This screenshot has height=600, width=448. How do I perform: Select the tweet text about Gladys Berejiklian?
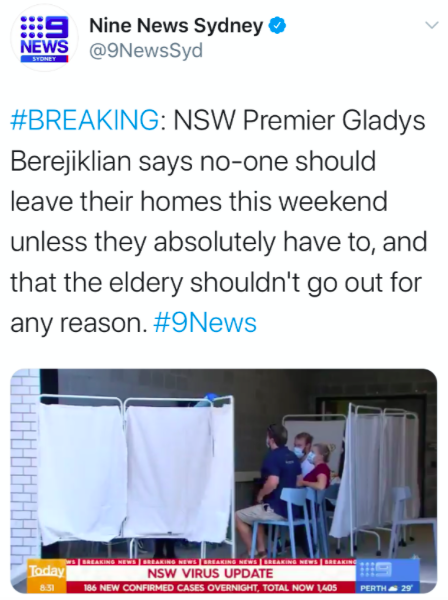point(218,222)
